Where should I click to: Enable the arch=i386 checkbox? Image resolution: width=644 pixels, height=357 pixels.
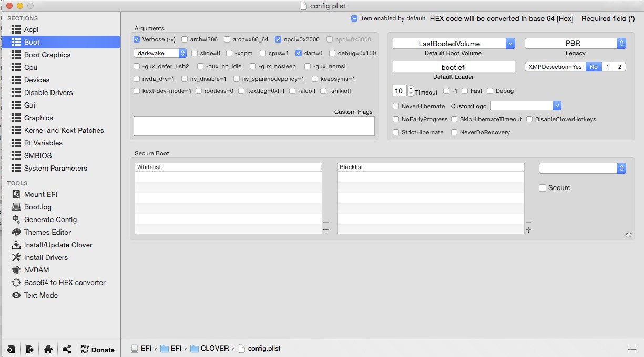click(x=185, y=39)
